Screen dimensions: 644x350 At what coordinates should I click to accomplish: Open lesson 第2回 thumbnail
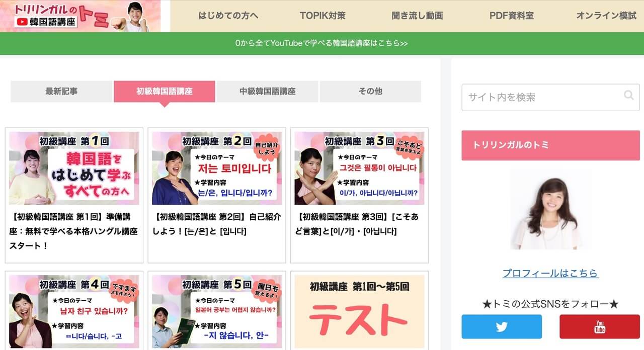[217, 168]
